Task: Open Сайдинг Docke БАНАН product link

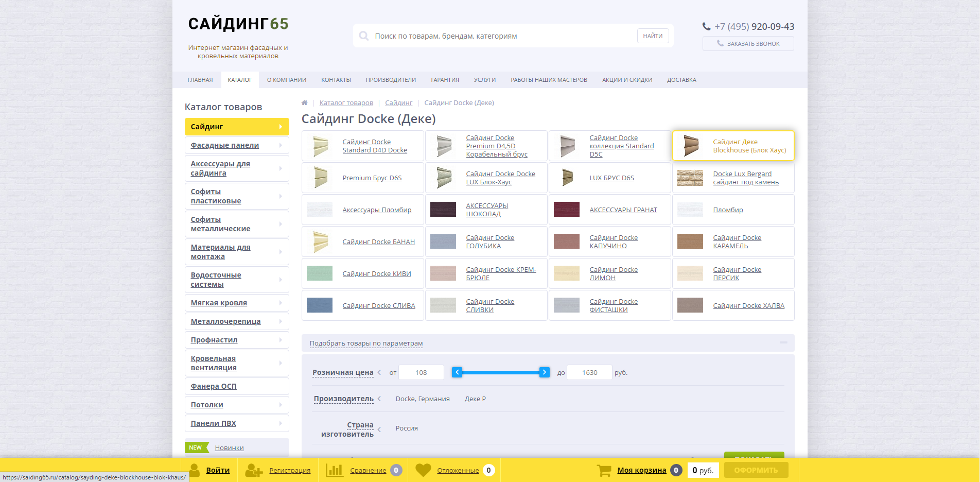Action: point(378,242)
